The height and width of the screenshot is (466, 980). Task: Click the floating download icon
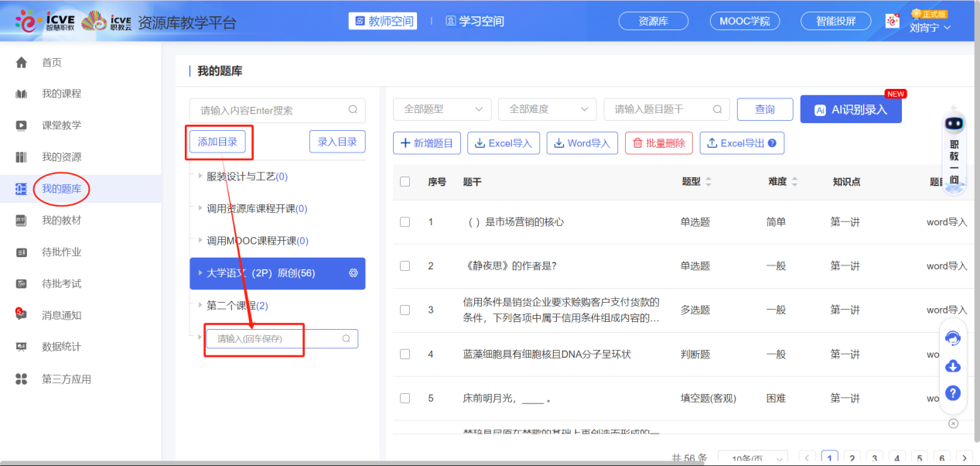[952, 365]
